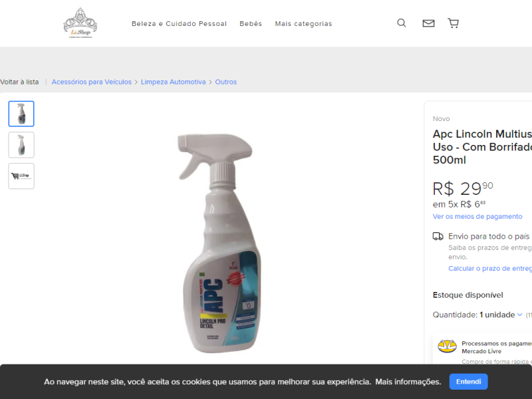
Task: Select the Li.Shop cart logo thumbnail
Action: [x=21, y=176]
